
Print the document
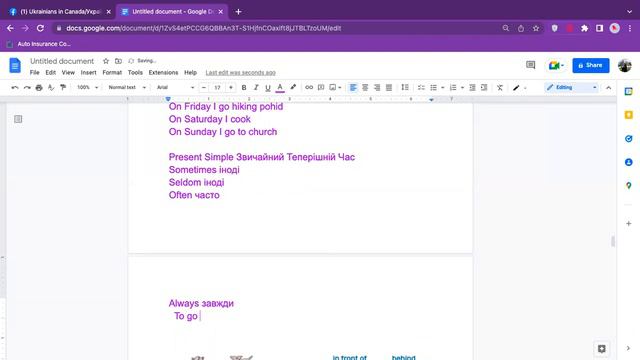(39, 87)
